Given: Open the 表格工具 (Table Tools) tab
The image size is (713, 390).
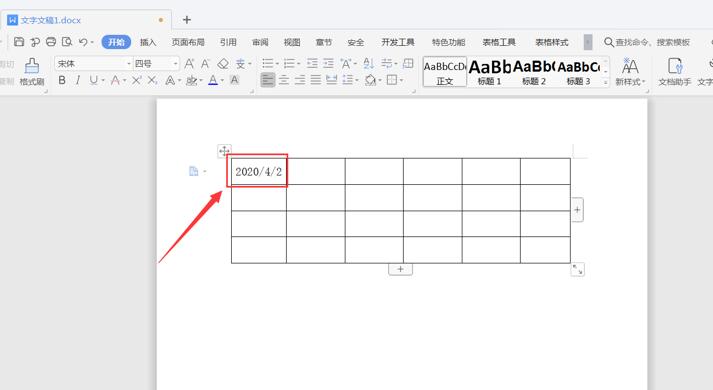Looking at the screenshot, I should point(499,42).
